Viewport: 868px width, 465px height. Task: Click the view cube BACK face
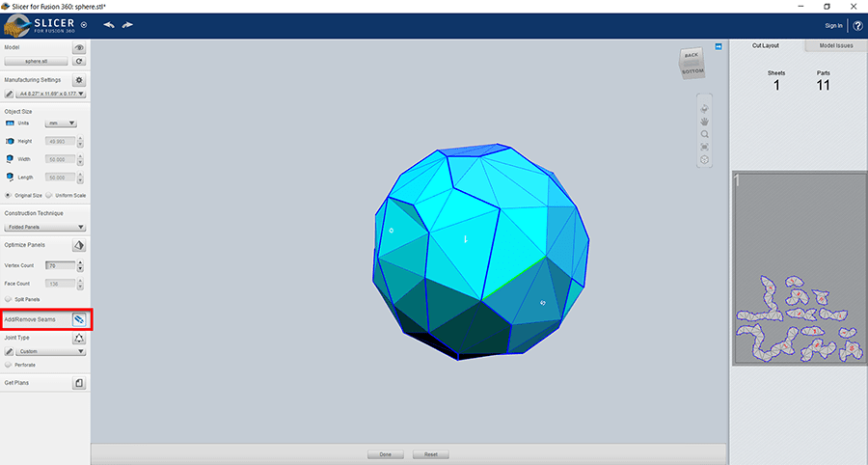691,56
